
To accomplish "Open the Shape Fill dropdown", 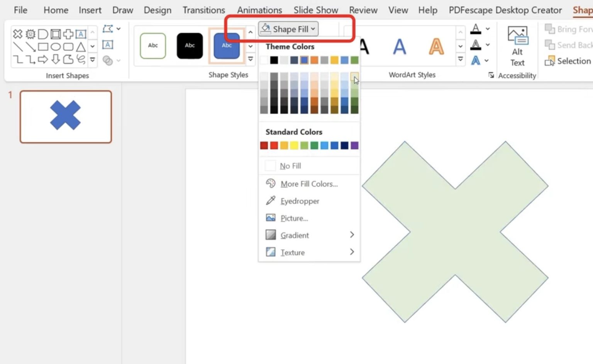I will [288, 29].
